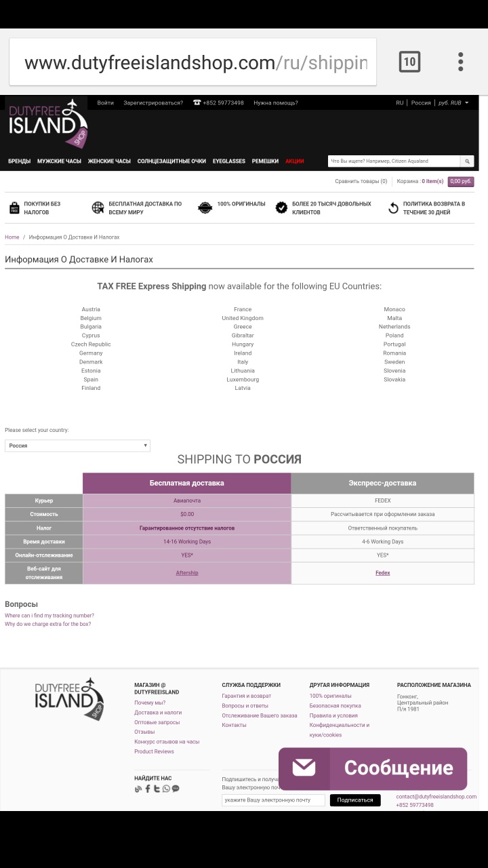
Task: Open the RU language selector
Action: [x=399, y=103]
